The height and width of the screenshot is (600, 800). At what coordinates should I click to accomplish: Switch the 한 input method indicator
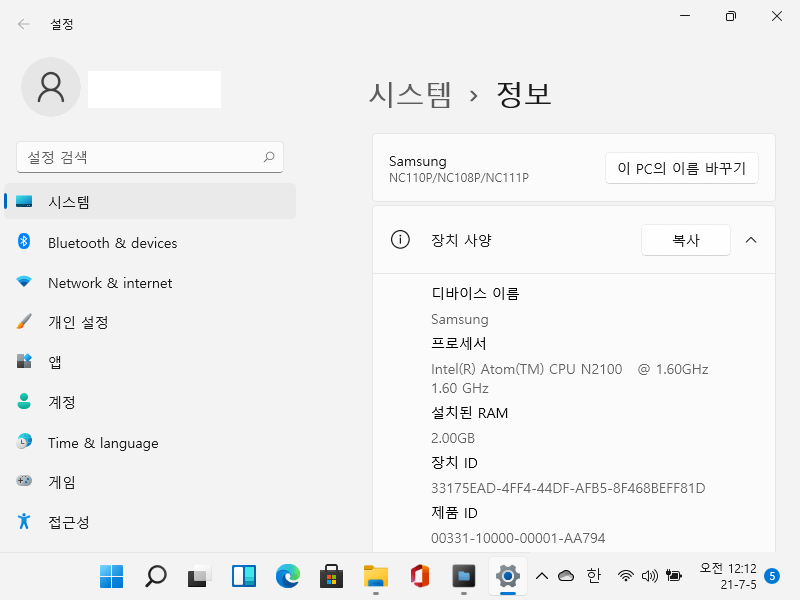pos(593,576)
